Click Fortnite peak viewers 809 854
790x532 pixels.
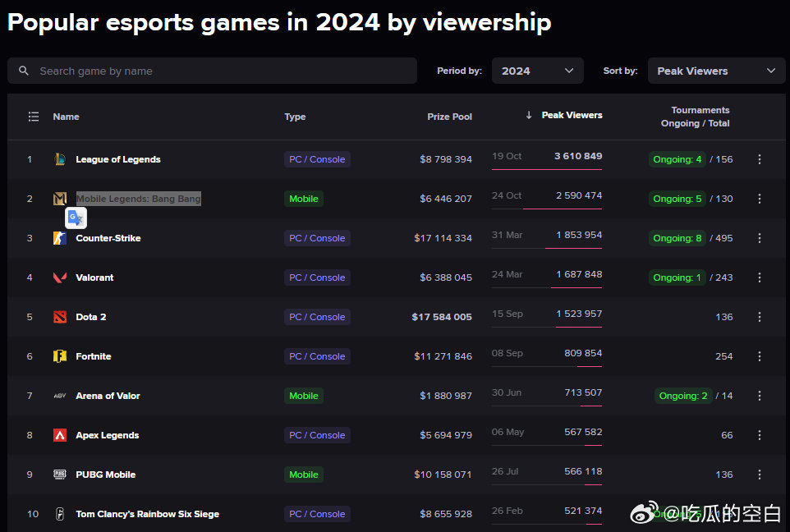pos(583,353)
